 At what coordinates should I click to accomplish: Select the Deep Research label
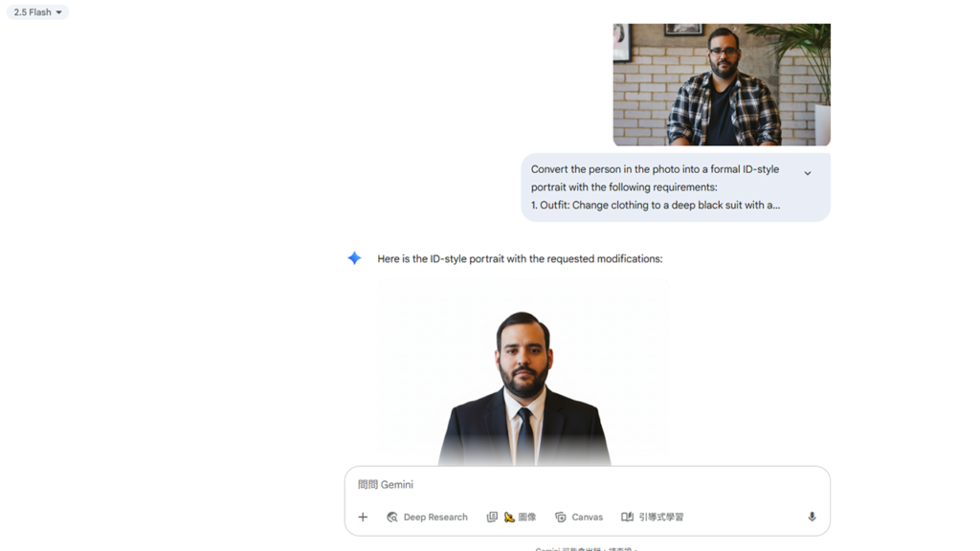click(435, 517)
